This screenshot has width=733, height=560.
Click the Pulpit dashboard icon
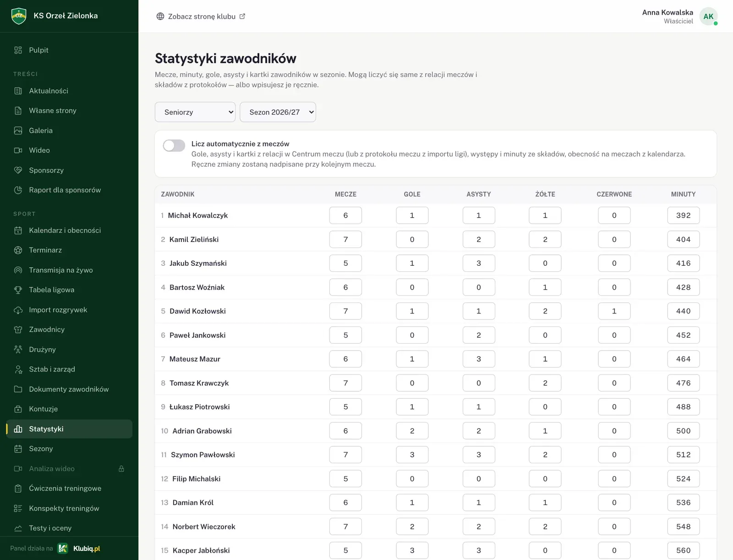(x=18, y=50)
